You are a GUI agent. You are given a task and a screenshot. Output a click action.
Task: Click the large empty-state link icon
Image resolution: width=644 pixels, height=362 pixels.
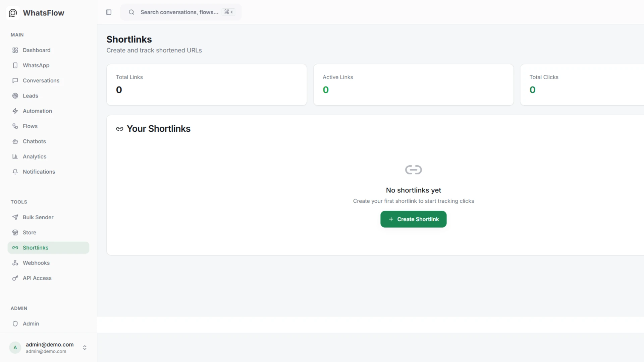click(413, 170)
